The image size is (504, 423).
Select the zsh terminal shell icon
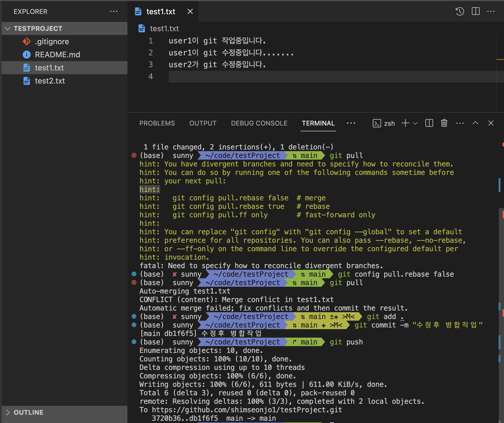click(x=377, y=123)
